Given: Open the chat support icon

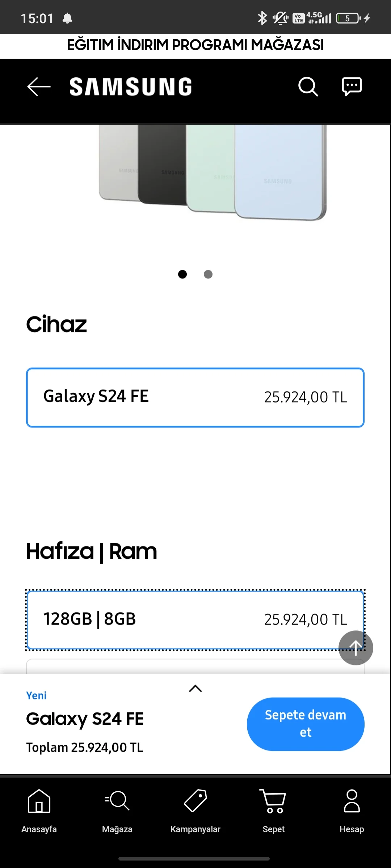Looking at the screenshot, I should tap(352, 87).
